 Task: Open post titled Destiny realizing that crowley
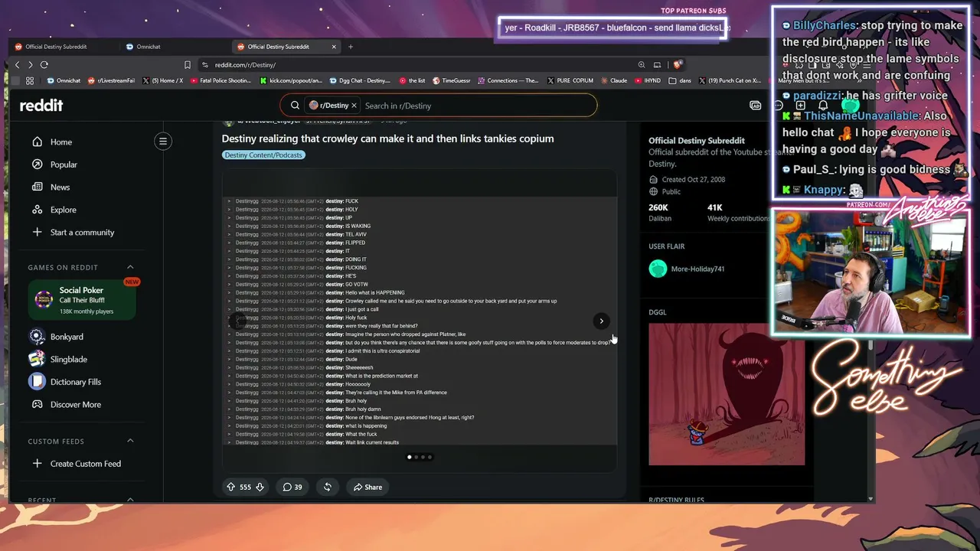coord(387,139)
